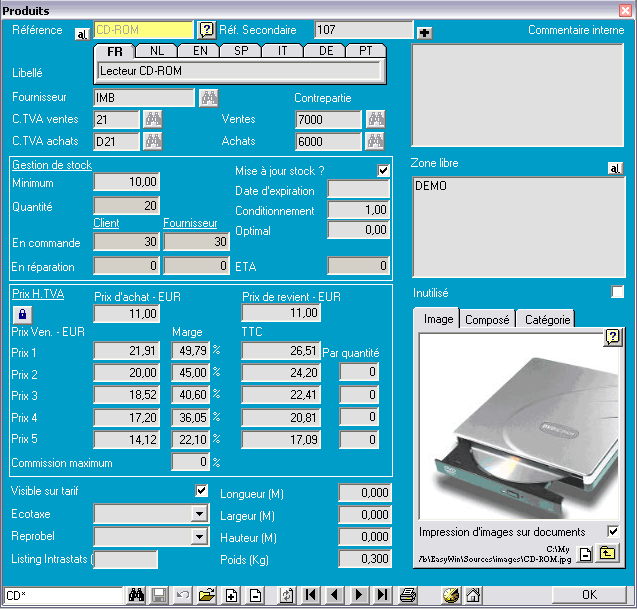Click the lock icon under Prix H.TVA

(22, 314)
